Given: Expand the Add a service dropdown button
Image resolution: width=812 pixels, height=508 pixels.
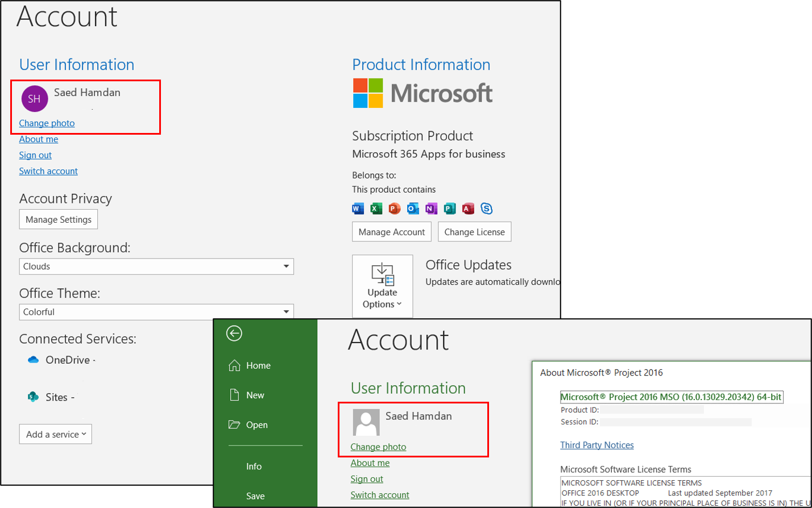Looking at the screenshot, I should 56,434.
